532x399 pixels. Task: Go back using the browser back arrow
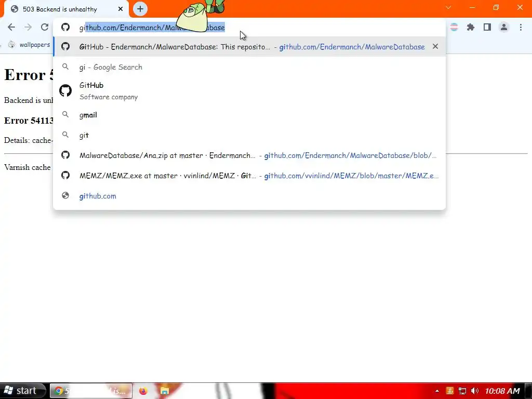click(x=11, y=27)
